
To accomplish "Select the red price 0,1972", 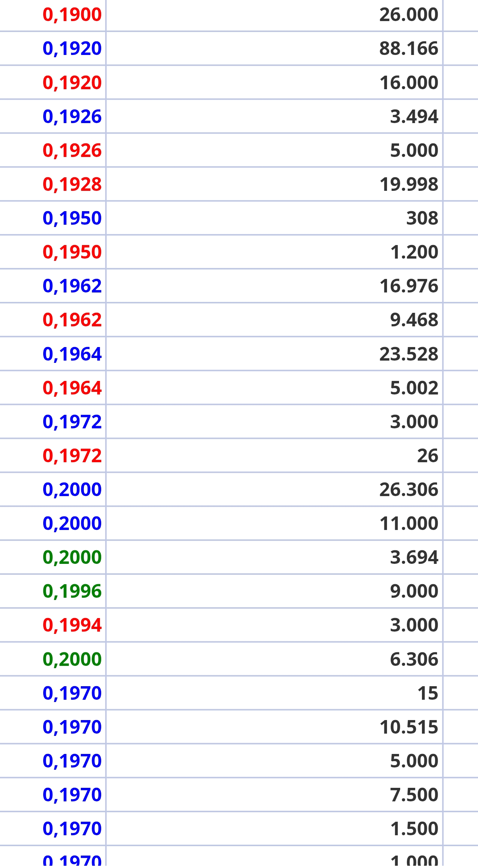I will pos(72,456).
